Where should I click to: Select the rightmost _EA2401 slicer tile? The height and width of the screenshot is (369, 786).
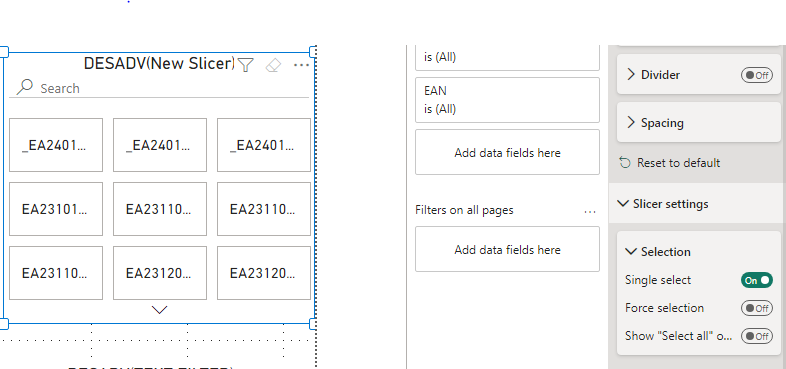tap(264, 145)
